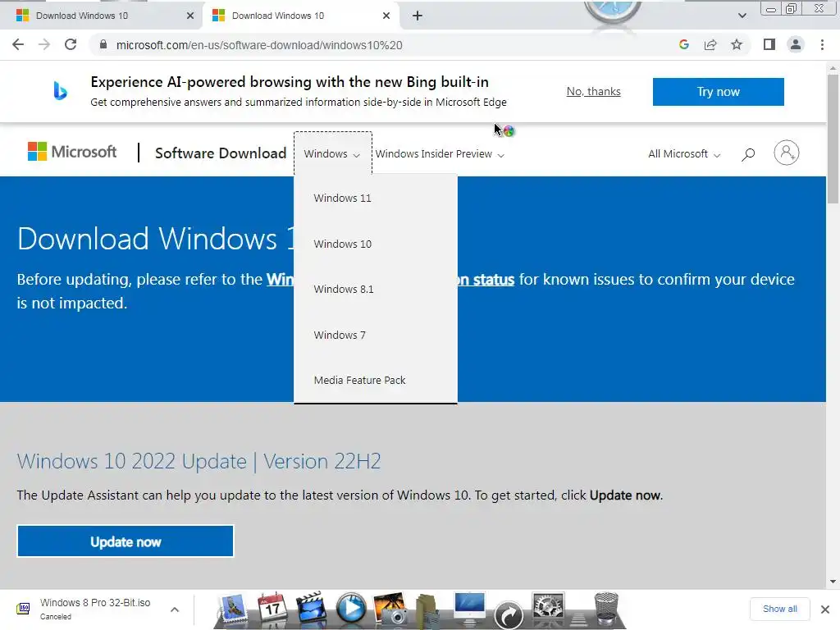Select Media Feature Pack menu entry
Viewport: 840px width, 630px height.
point(376,380)
